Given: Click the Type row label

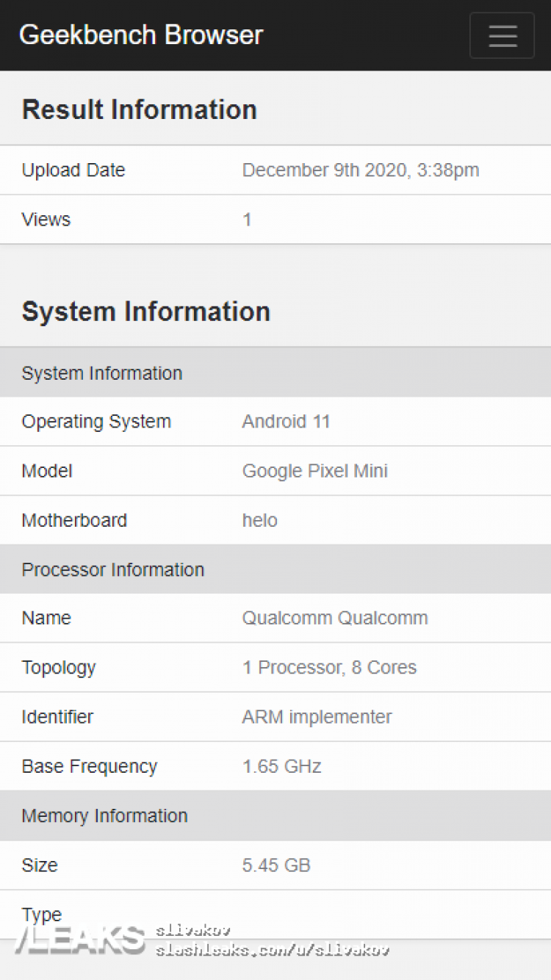Looking at the screenshot, I should (x=42, y=915).
